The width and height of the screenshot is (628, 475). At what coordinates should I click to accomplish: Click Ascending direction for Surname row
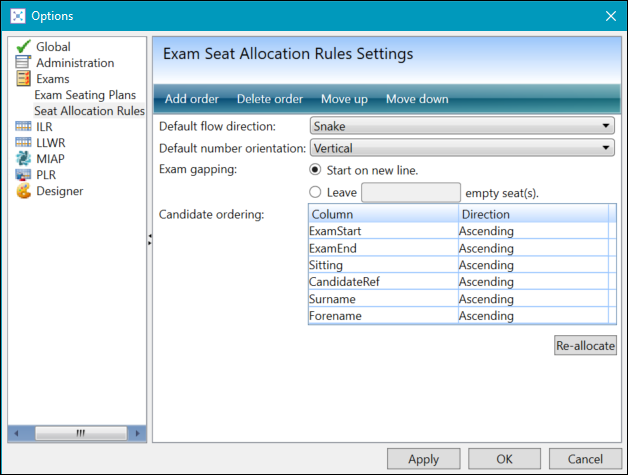pyautogui.click(x=533, y=299)
